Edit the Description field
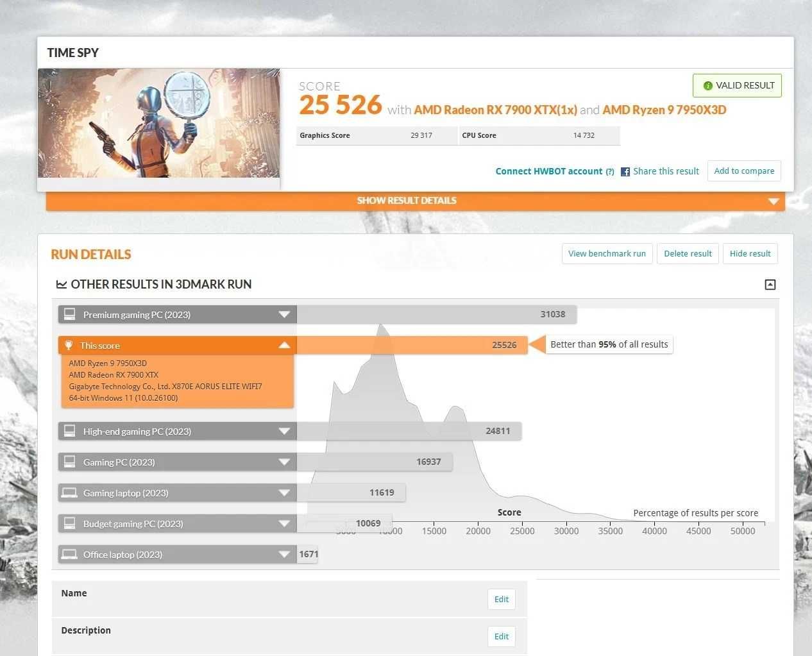Image resolution: width=812 pixels, height=656 pixels. [x=502, y=637]
